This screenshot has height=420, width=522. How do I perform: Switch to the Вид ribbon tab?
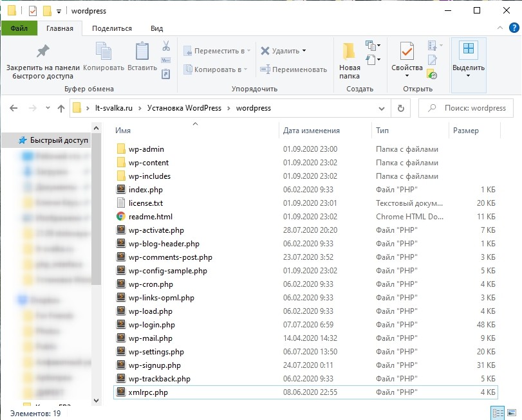pos(156,28)
